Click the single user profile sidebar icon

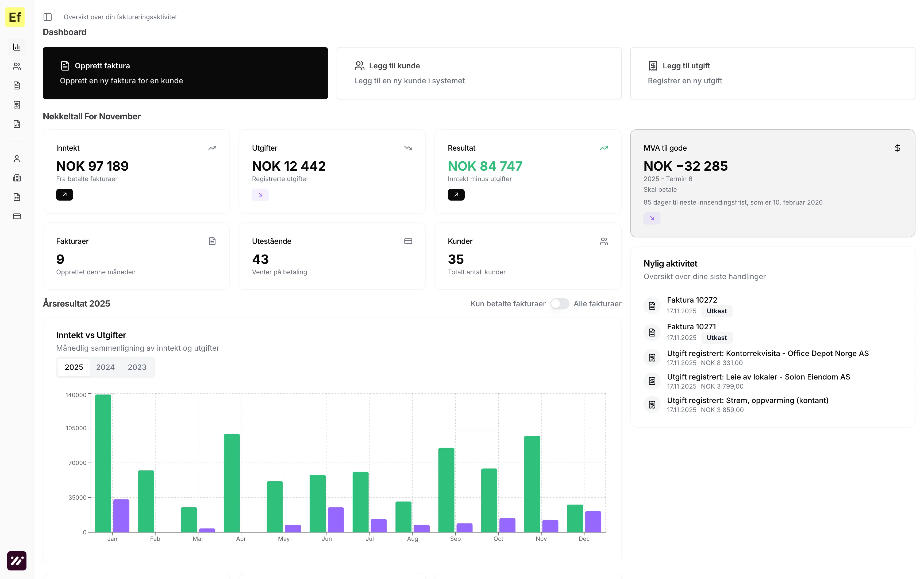(17, 159)
